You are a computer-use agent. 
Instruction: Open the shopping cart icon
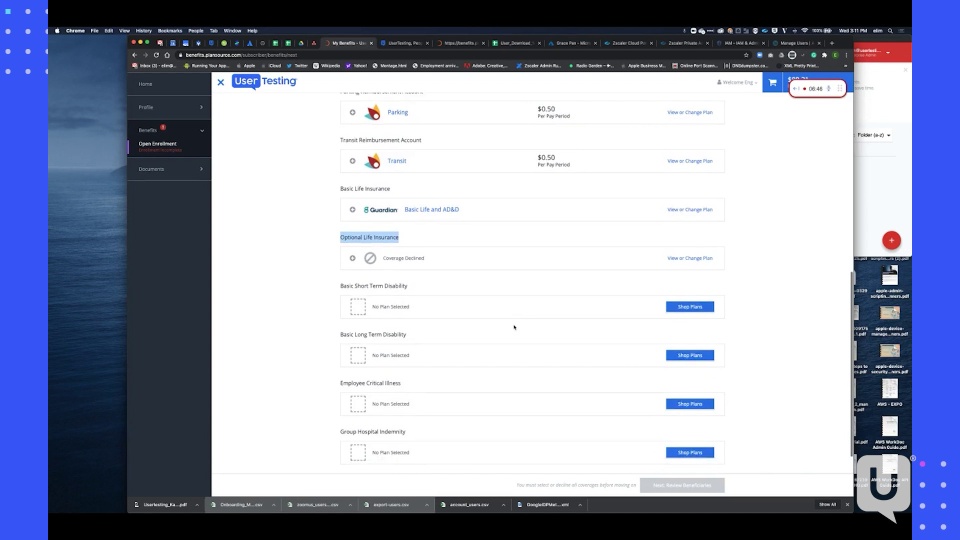point(772,83)
